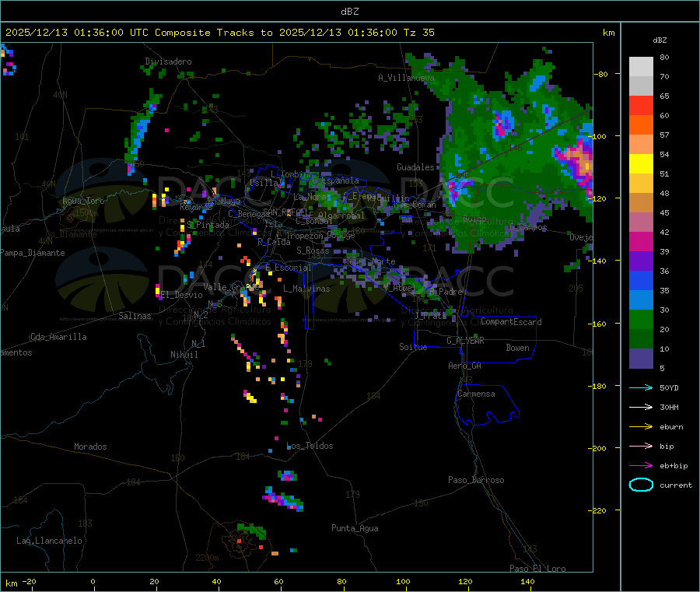Click the 'Pampa_Diamante' map label
The width and height of the screenshot is (700, 592).
point(33,253)
